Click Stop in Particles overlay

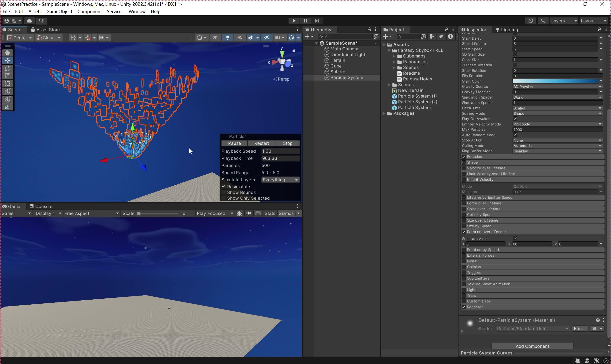288,143
